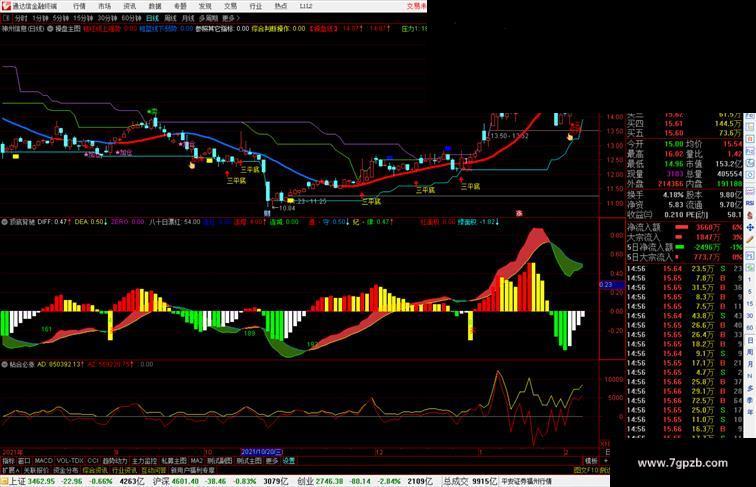This screenshot has height=487, width=756.
Task: Select the 日线 period tab
Action: coord(152,18)
